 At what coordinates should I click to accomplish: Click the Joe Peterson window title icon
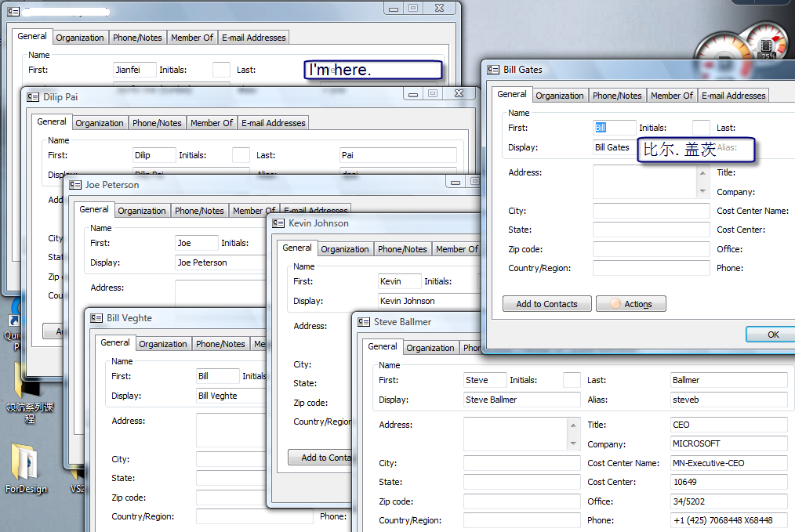[75, 185]
